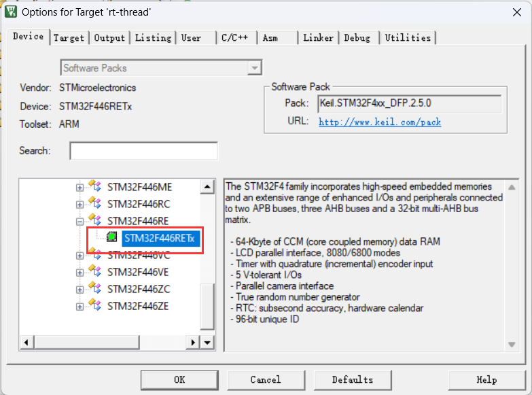
Task: Click the Cancel button
Action: pos(266,380)
